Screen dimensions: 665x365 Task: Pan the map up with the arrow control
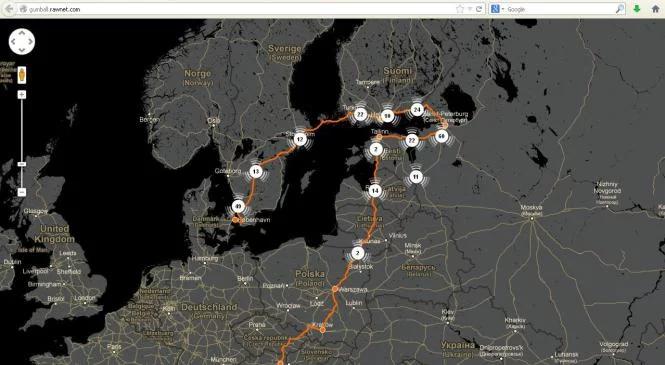[x=22, y=33]
